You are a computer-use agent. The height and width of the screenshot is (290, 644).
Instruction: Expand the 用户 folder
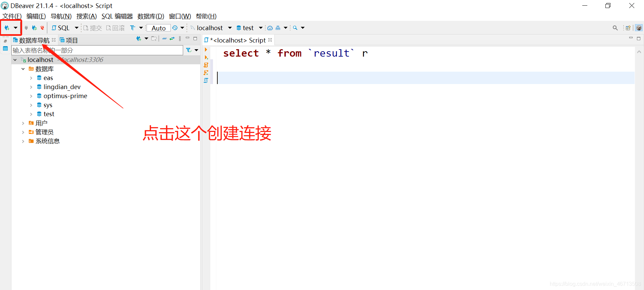(x=23, y=123)
